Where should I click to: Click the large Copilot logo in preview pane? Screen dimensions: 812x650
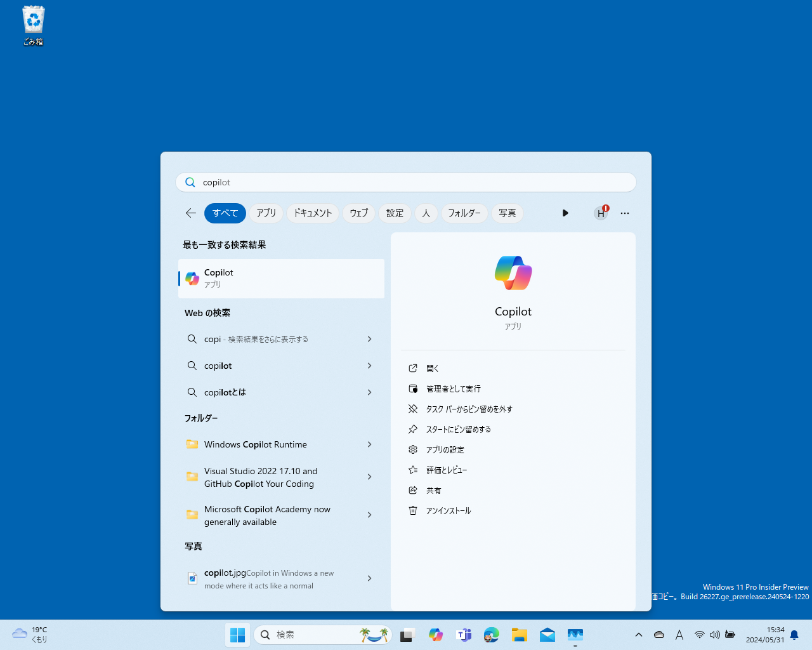[513, 273]
